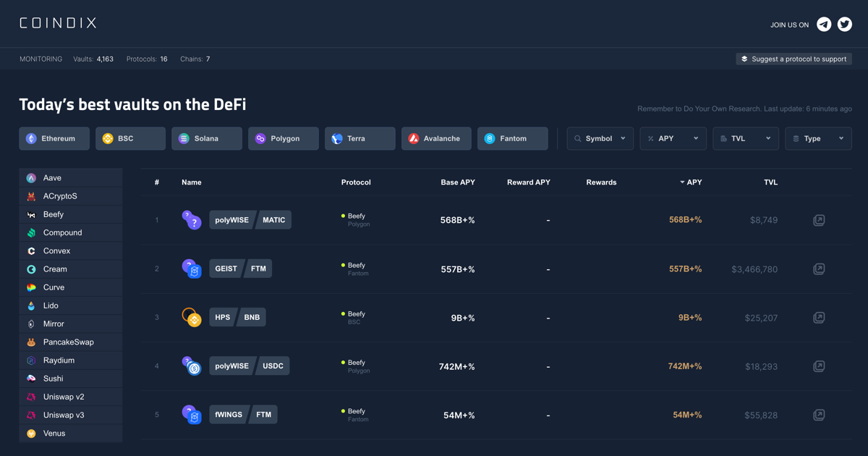Click the 9B+% Base APY value

[463, 318]
